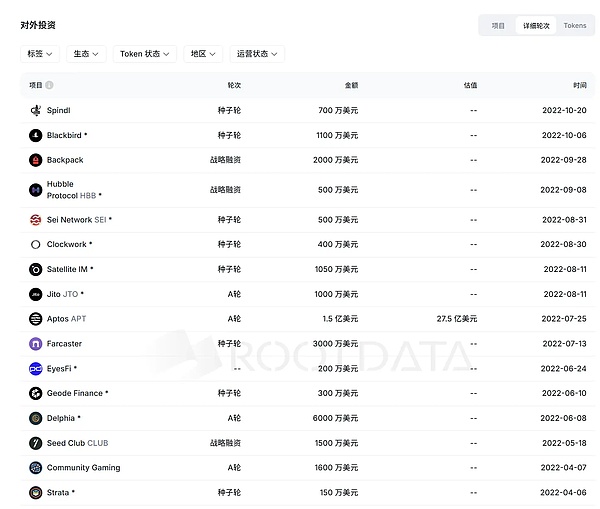This screenshot has height=509, width=600.
Task: Click the 3000 万美元 amount in Farcaster row
Action: 336,344
